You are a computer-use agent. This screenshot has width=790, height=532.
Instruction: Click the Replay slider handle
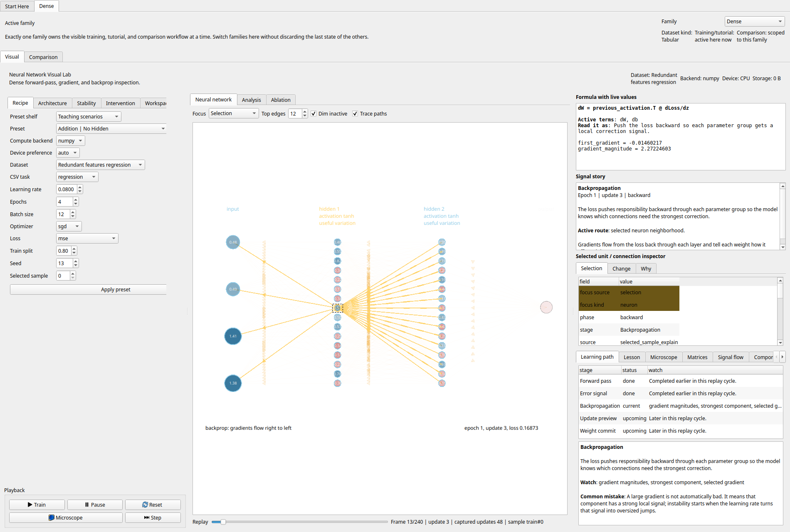(223, 522)
